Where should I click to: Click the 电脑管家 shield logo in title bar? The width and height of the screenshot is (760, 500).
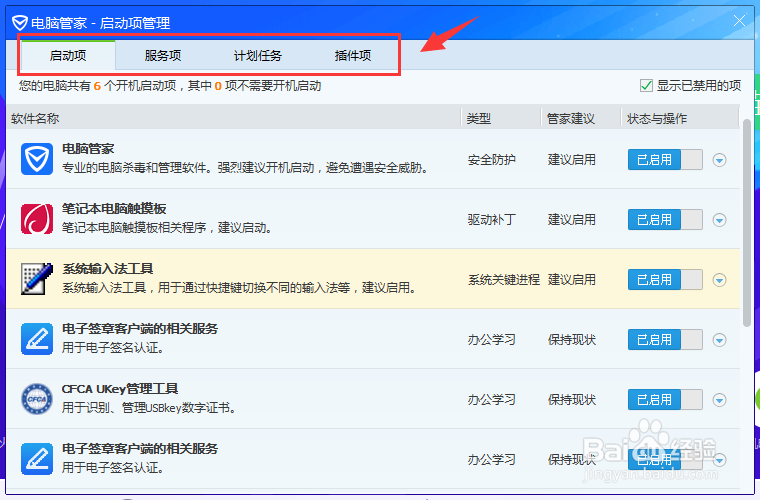pos(20,23)
